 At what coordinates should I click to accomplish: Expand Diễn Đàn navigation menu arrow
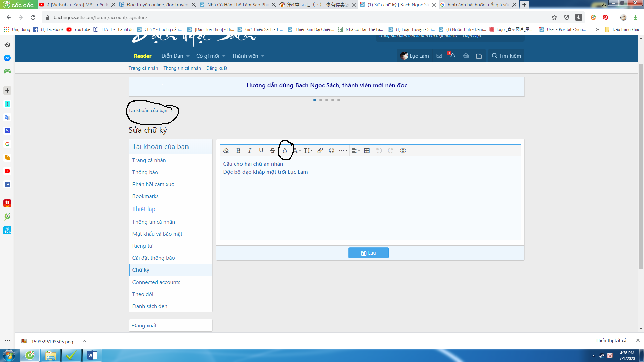point(188,56)
